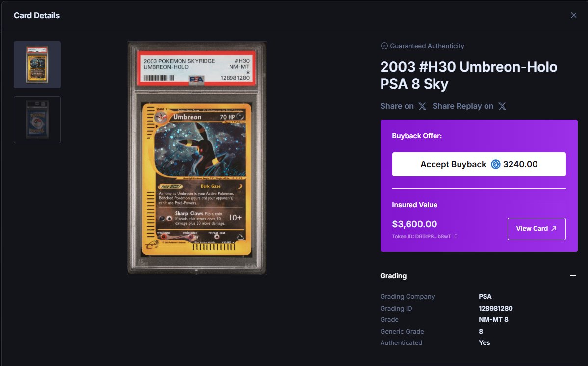Click the Grading Company value PSA

[485, 297]
